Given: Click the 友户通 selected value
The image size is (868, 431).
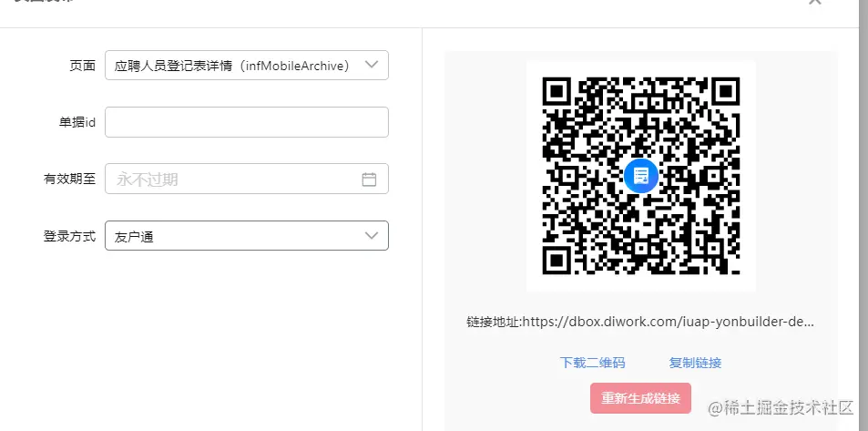Looking at the screenshot, I should coord(133,237).
